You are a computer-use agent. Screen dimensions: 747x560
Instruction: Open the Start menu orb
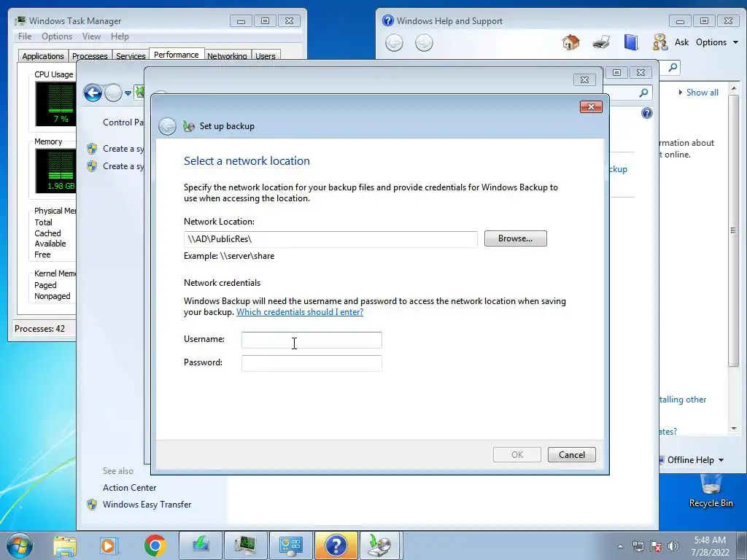click(20, 545)
